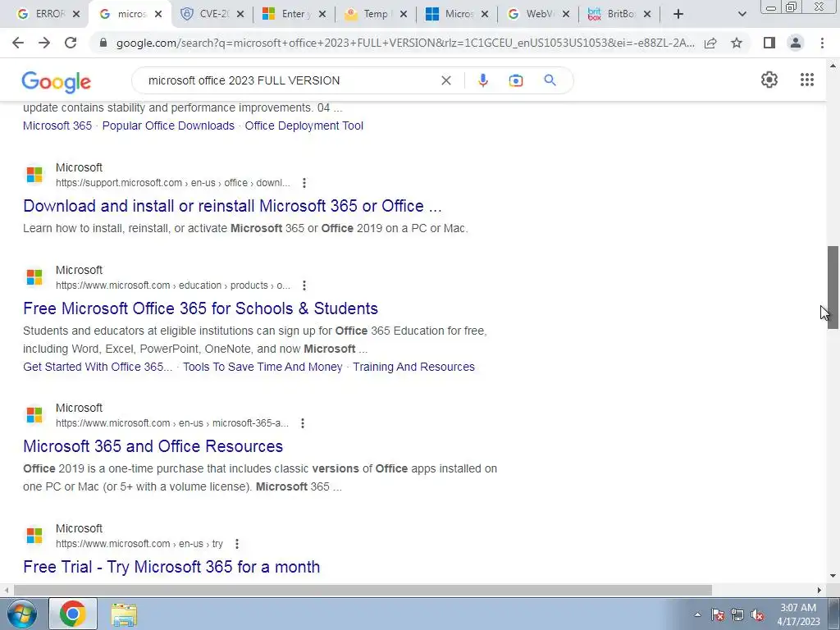The width and height of the screenshot is (840, 630).
Task: Open Get Started With Office 365 sitelink
Action: (98, 367)
